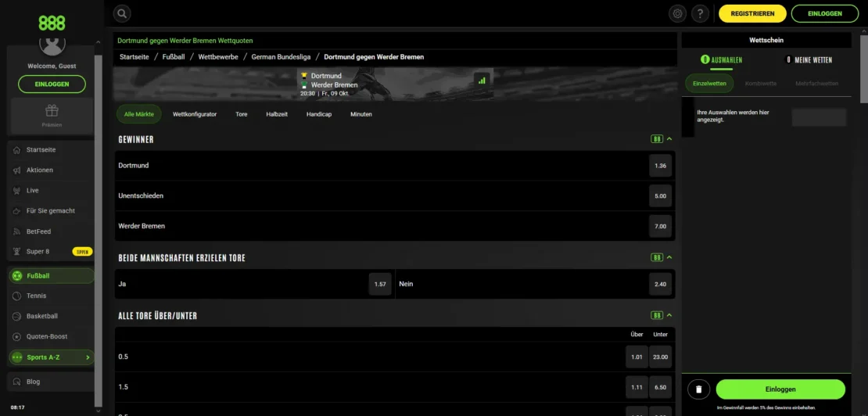Select the Kombiwette bet type
Screen dimensions: 868x416
tap(761, 84)
